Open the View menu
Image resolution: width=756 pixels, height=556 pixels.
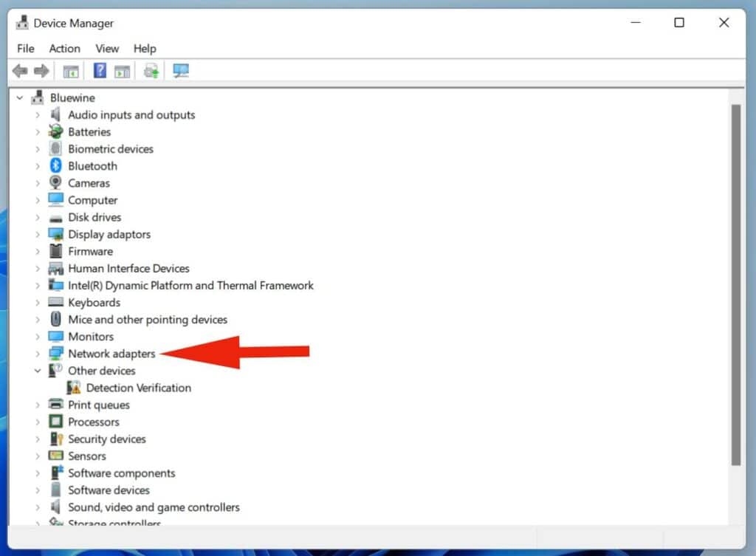click(x=107, y=48)
